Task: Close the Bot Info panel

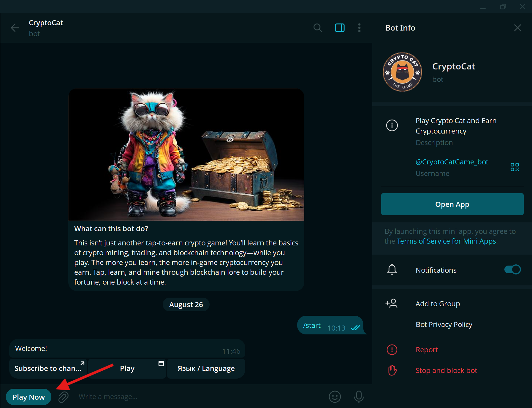Action: point(517,28)
